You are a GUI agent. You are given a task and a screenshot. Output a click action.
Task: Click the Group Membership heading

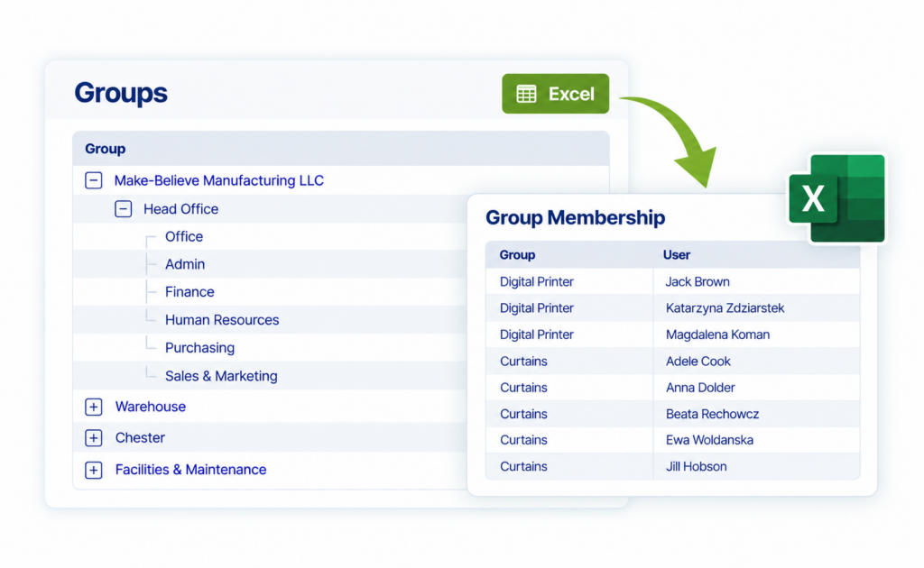tap(575, 218)
